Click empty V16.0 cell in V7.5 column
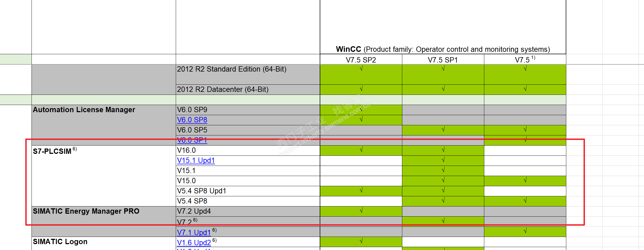This screenshot has height=250, width=644. pyautogui.click(x=525, y=150)
